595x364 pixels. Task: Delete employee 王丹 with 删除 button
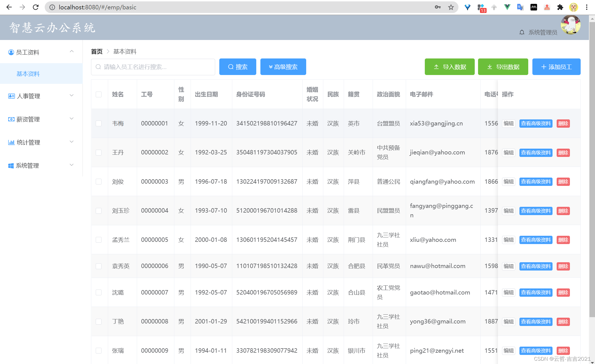coord(563,152)
